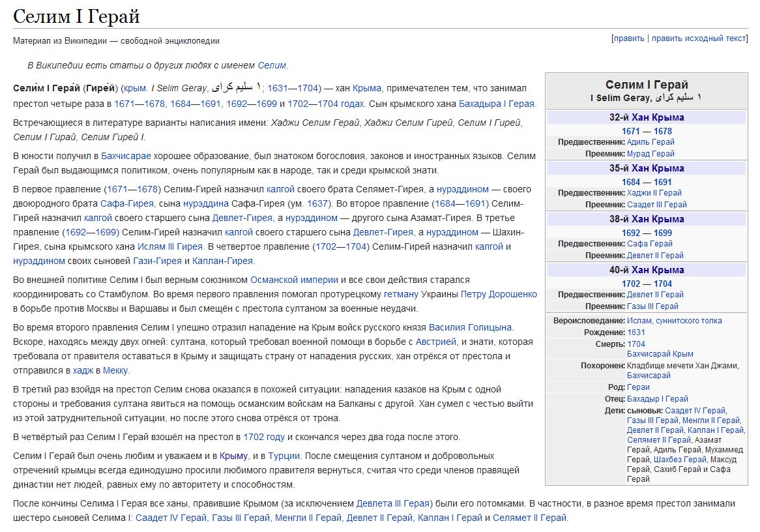Click 'править исходный текст' link

tap(699, 38)
